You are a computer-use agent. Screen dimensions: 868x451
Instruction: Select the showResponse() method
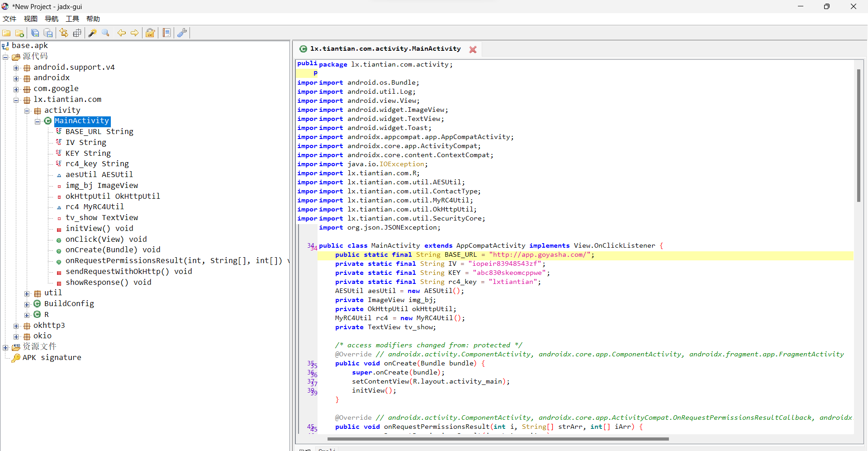coord(109,283)
